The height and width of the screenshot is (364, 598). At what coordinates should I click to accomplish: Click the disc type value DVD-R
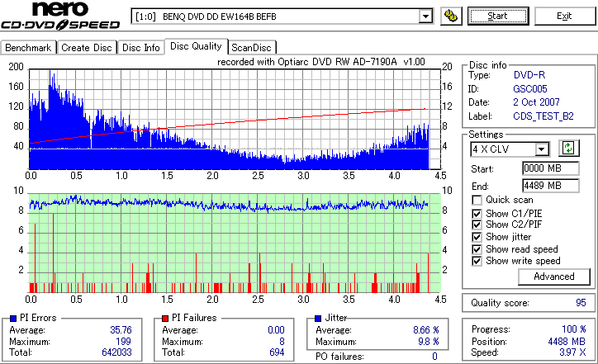529,75
